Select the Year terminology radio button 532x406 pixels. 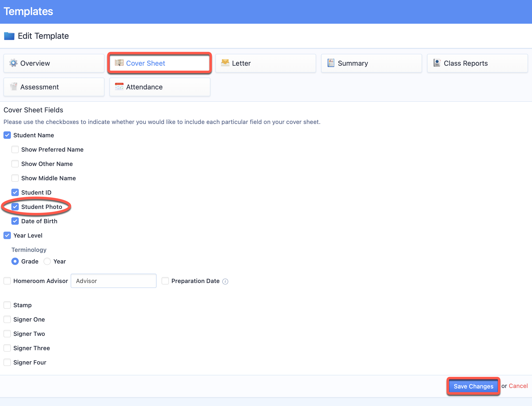click(47, 261)
